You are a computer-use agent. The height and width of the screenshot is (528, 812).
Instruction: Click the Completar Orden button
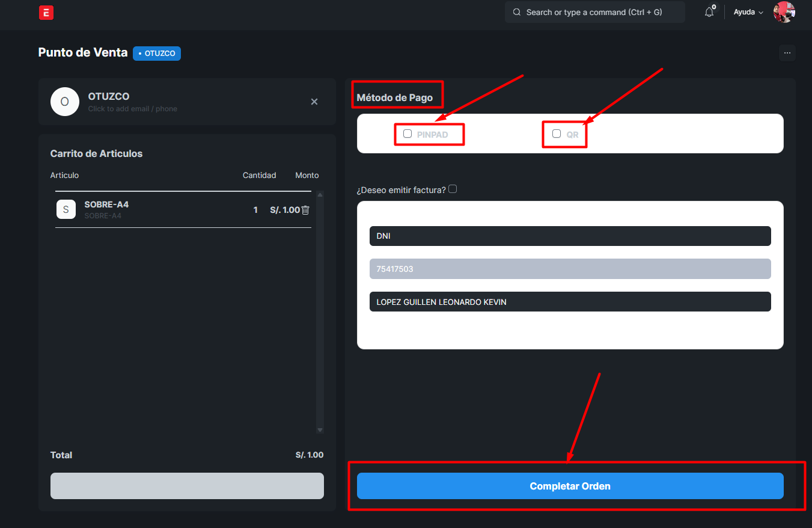570,486
